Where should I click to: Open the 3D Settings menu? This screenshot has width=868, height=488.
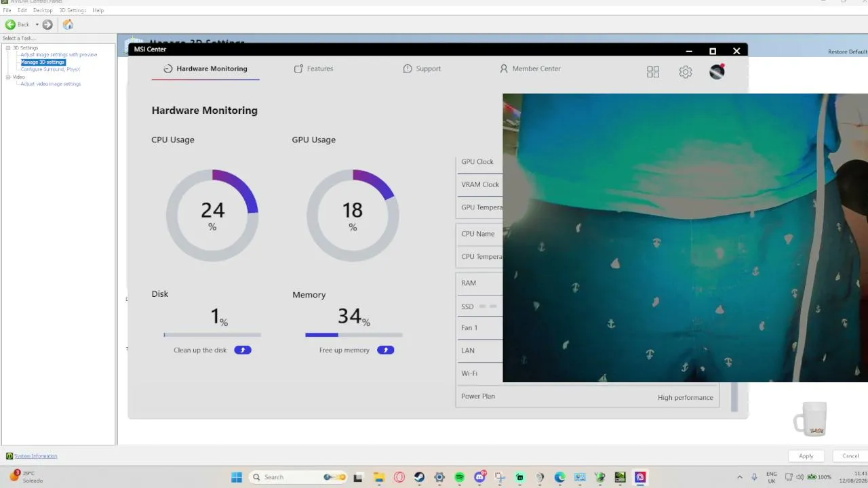[73, 10]
